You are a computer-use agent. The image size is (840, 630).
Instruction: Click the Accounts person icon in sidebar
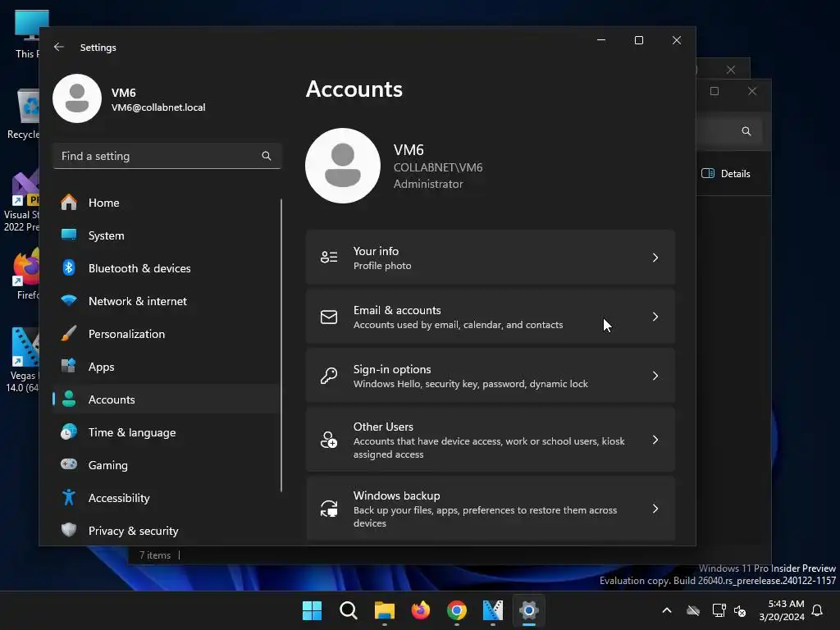pos(69,399)
